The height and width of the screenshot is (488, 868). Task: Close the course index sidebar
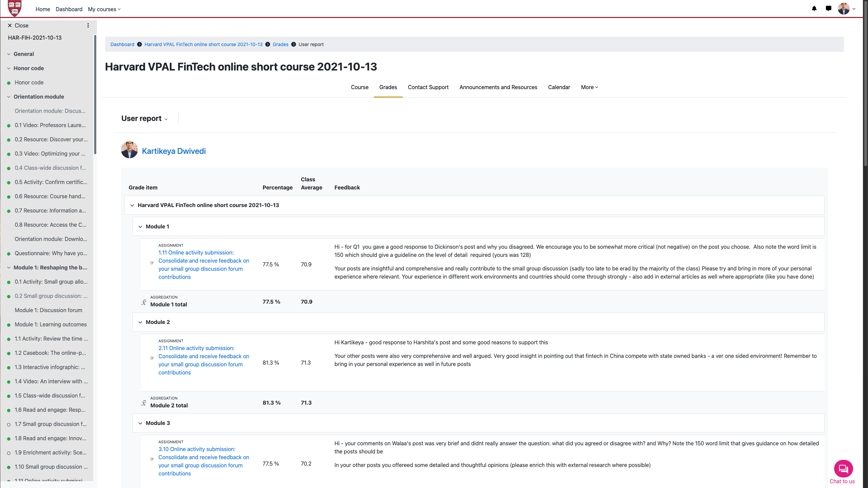tap(18, 25)
